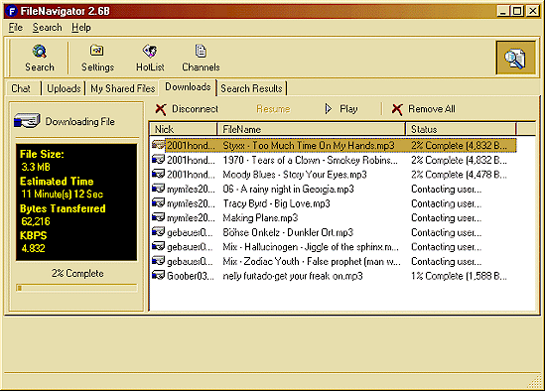Click the download progress bar
546x392 pixels.
76,288
